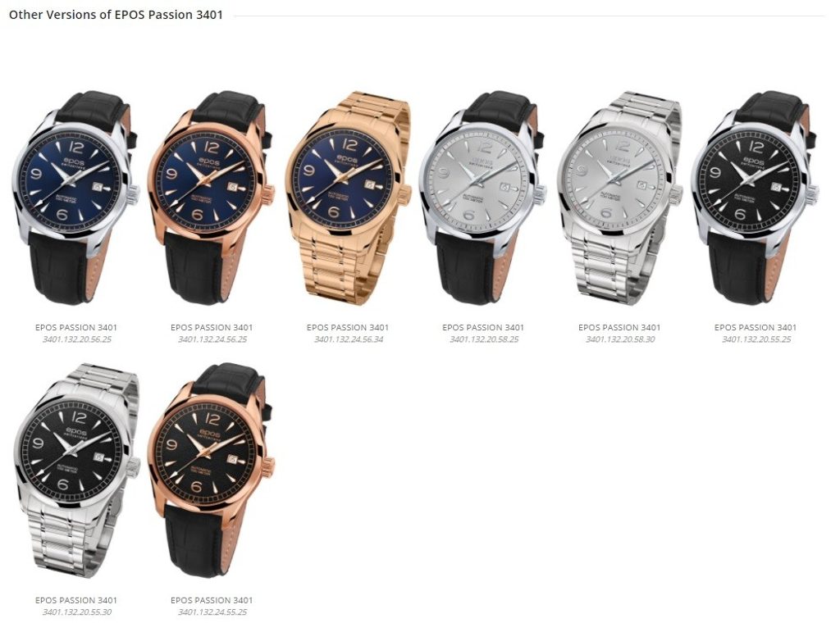Click reference number 3401.132.20.55.30

(x=76, y=612)
